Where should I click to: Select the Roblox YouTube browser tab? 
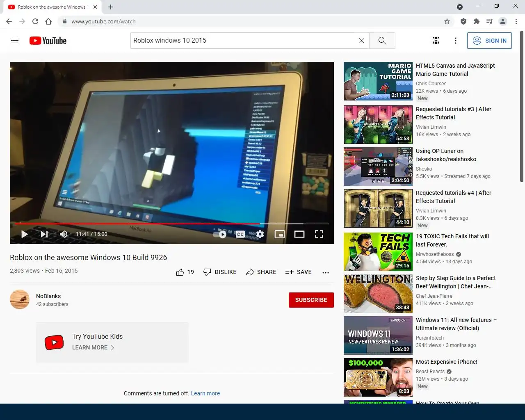tap(53, 7)
